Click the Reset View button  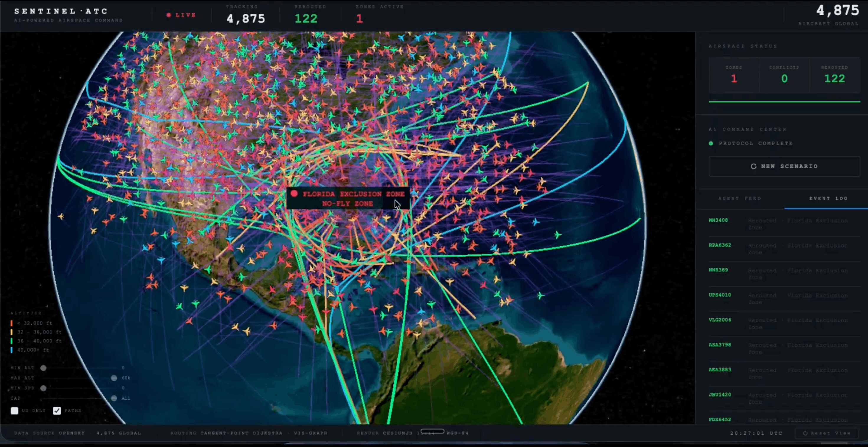[x=827, y=433]
